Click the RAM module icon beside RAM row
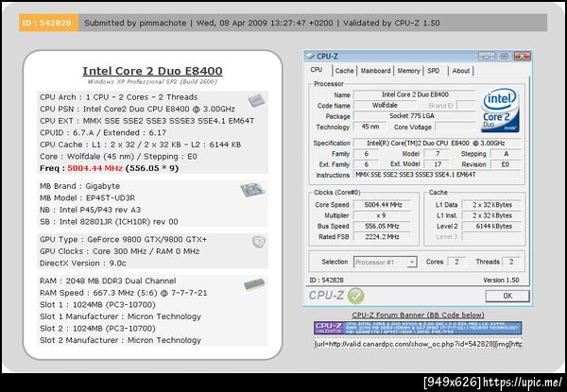The height and width of the screenshot is (392, 567). coord(254,284)
